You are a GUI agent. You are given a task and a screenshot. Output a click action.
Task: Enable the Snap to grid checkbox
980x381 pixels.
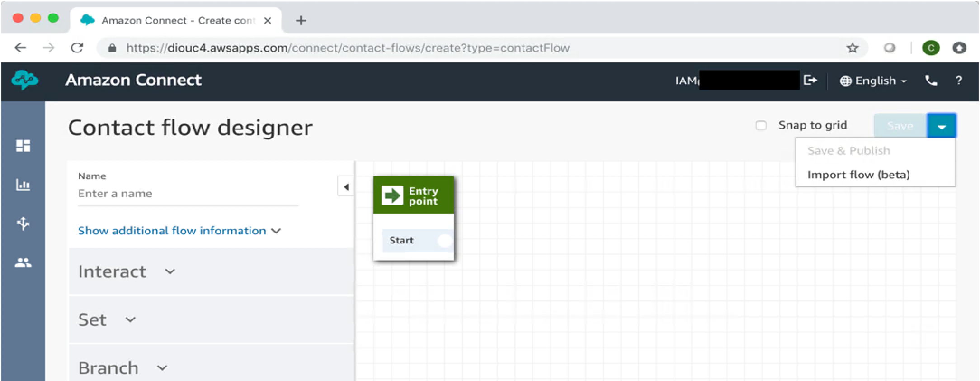(x=761, y=125)
